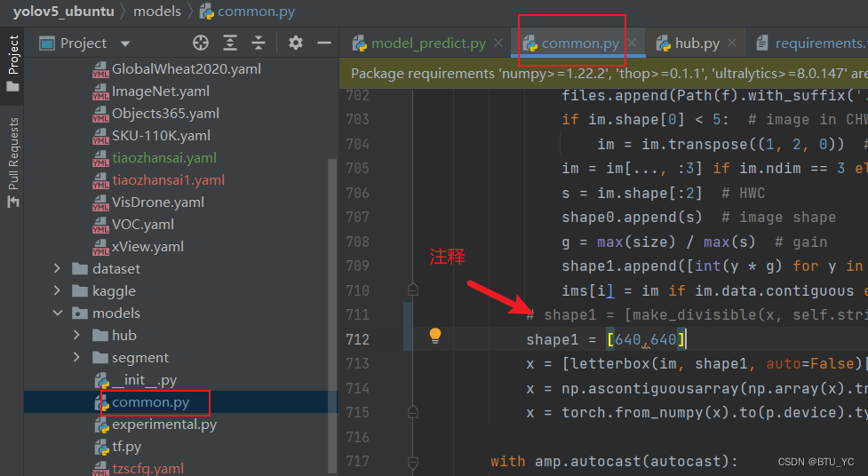Expand the segment subfolder
Viewport: 868px width, 476px height.
tap(76, 357)
